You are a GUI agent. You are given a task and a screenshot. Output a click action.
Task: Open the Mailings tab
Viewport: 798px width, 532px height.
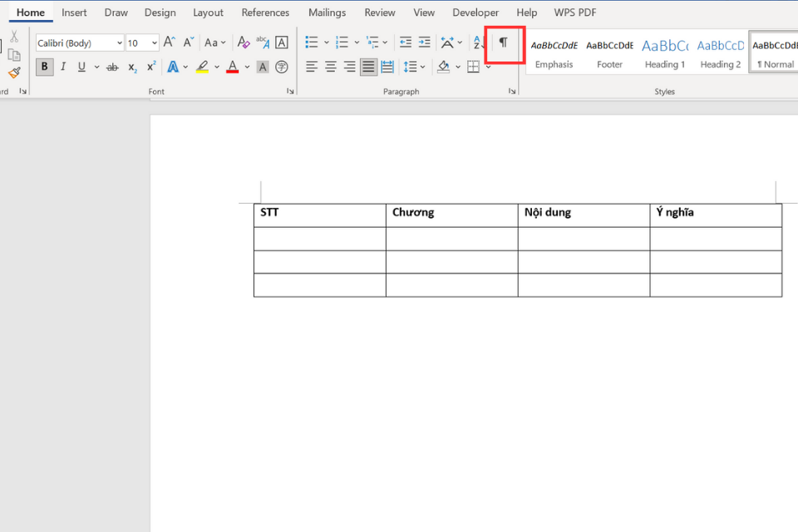[x=328, y=12]
